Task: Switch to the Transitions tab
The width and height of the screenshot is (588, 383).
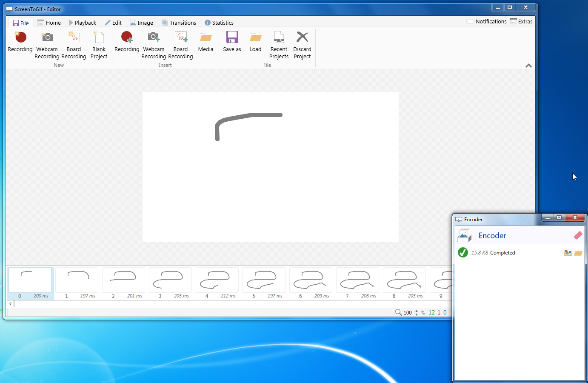Action: [x=179, y=23]
